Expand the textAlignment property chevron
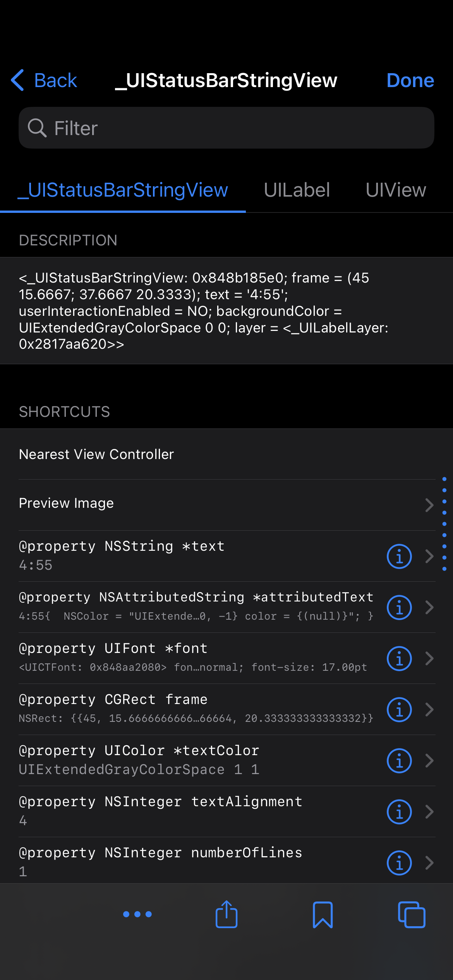Image resolution: width=453 pixels, height=980 pixels. [x=429, y=812]
